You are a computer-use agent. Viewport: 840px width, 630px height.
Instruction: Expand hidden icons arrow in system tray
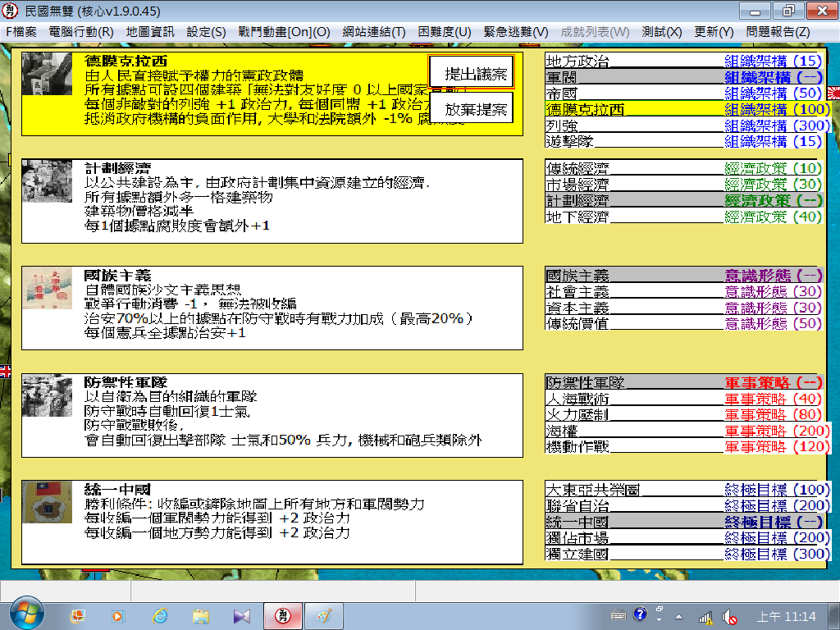coord(678,616)
